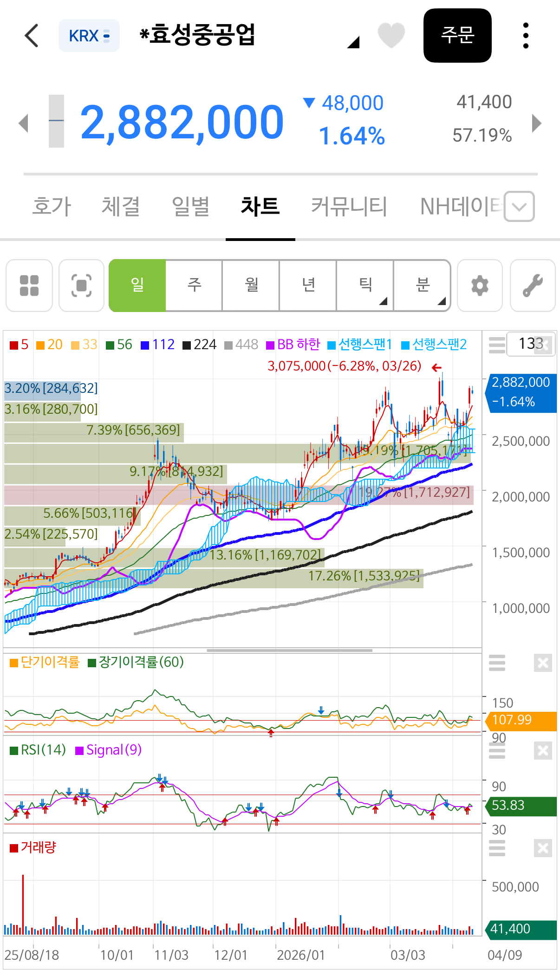The image size is (560, 976).
Task: Open the KRX market selector
Action: 89,36
